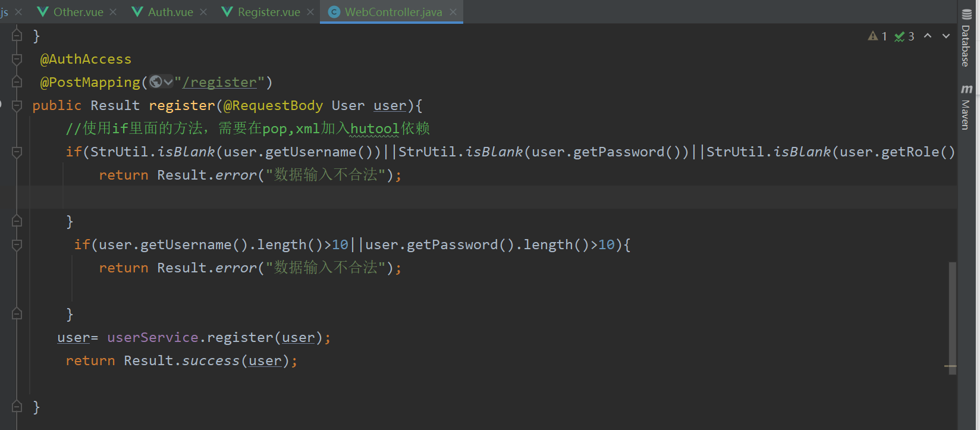The width and height of the screenshot is (980, 430).
Task: Click the Vue icon on Other.vue tab
Action: [43, 12]
